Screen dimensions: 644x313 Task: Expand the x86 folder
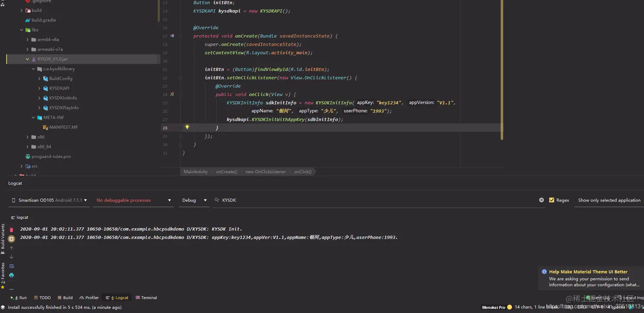coord(28,137)
